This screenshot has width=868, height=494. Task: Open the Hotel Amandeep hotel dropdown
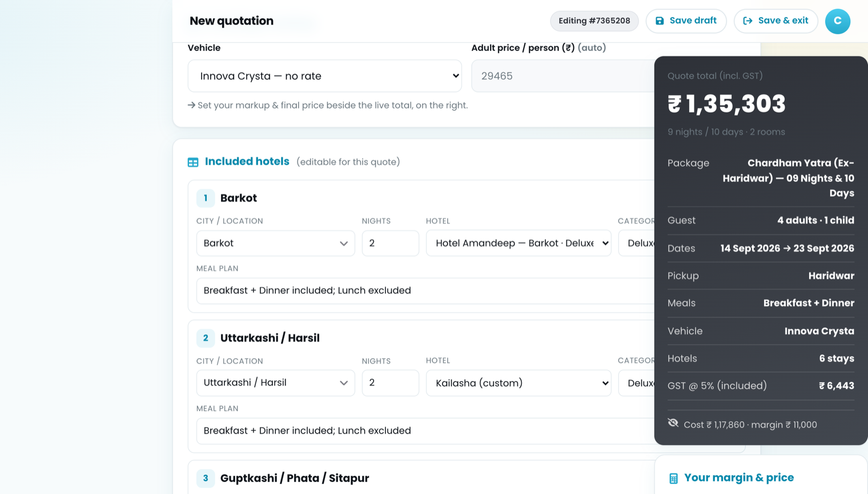(x=519, y=243)
